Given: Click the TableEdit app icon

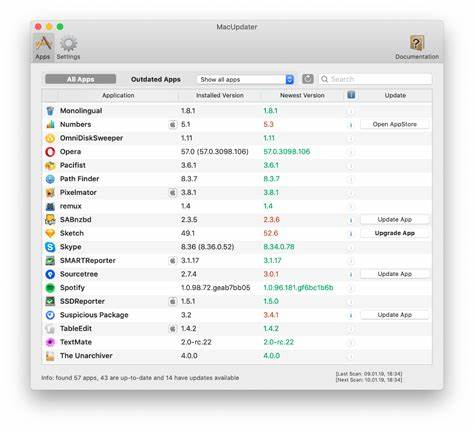Looking at the screenshot, I should click(50, 329).
